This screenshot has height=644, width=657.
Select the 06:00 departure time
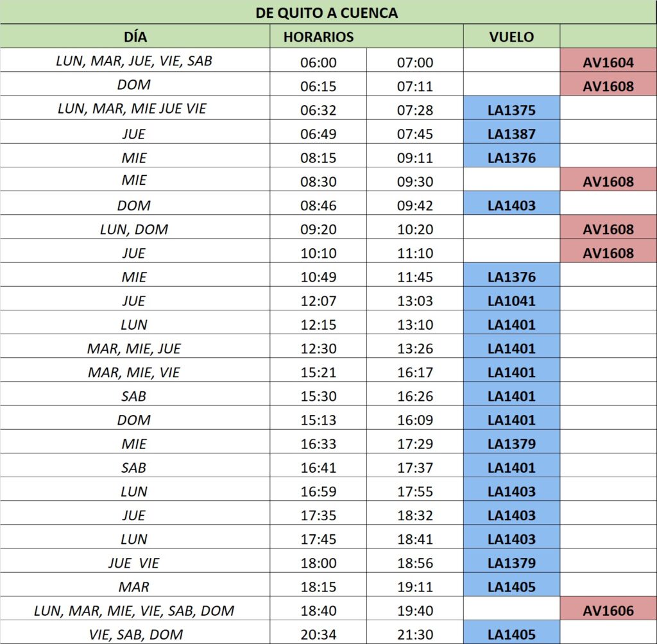(318, 62)
